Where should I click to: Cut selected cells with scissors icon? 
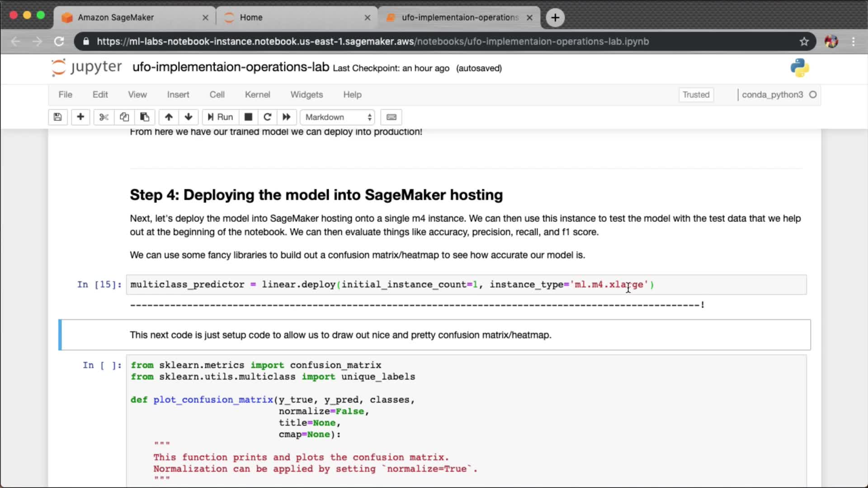point(104,117)
